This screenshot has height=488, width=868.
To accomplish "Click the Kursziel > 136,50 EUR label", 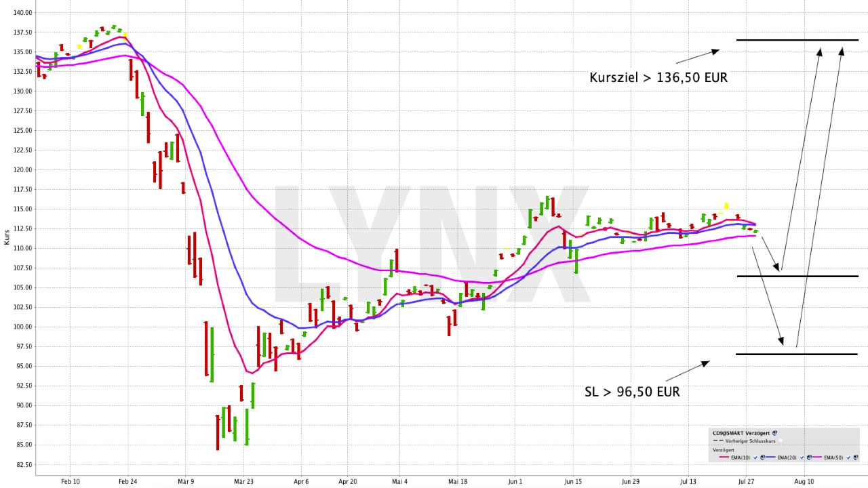I will pyautogui.click(x=658, y=78).
